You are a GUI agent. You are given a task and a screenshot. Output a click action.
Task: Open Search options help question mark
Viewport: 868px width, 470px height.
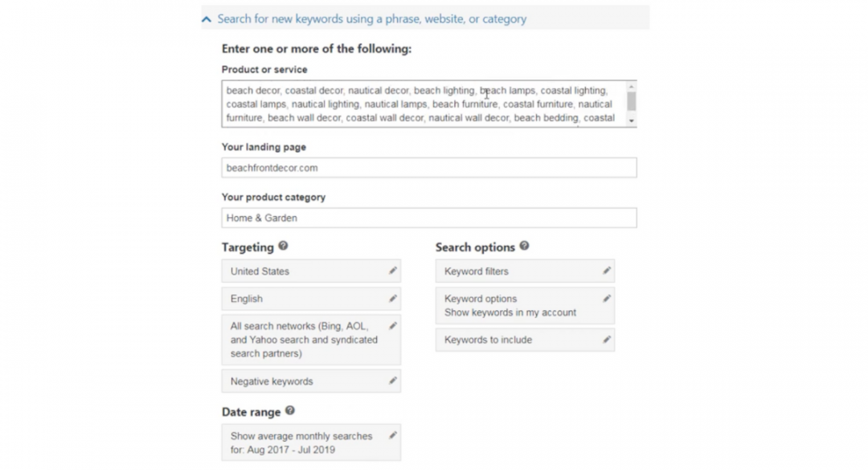click(524, 246)
